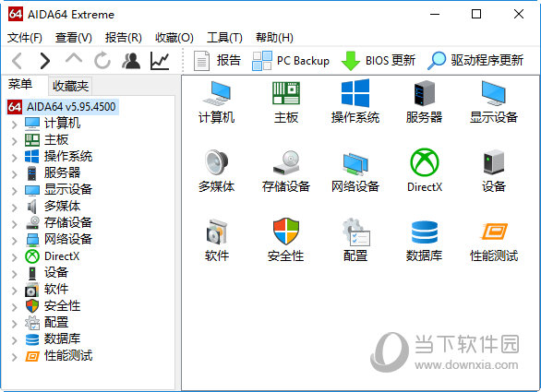Expand the 网络设备 tree node
Screen dimensions: 541x392
(x=15, y=240)
